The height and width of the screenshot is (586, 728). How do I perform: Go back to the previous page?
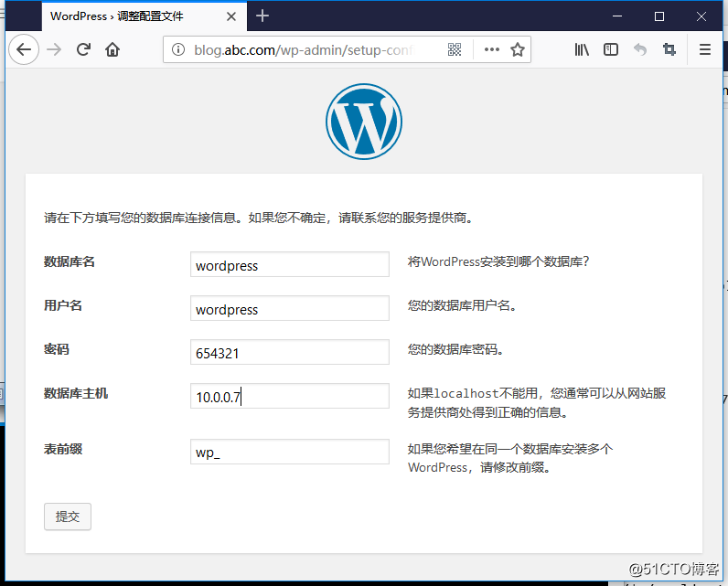coord(24,49)
